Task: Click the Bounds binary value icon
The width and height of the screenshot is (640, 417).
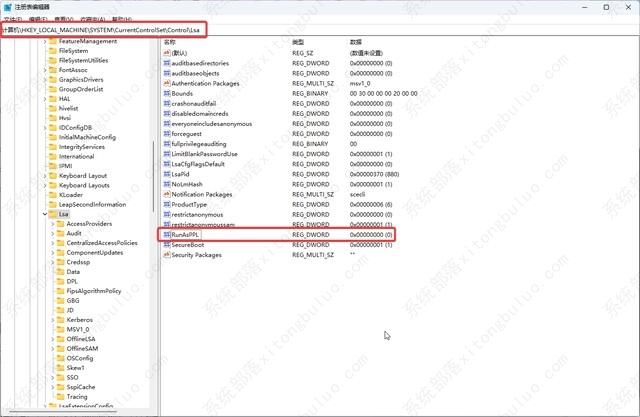Action: (167, 93)
